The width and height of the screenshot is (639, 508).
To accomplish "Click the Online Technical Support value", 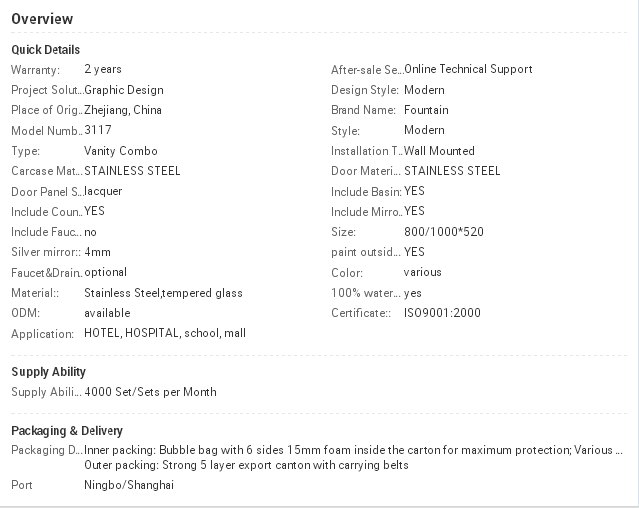I will tap(468, 69).
